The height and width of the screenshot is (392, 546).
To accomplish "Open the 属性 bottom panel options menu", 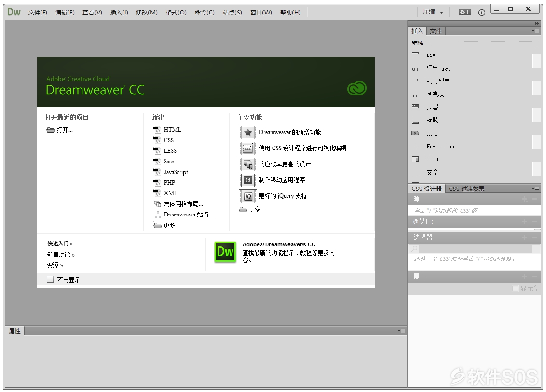I will coord(401,330).
